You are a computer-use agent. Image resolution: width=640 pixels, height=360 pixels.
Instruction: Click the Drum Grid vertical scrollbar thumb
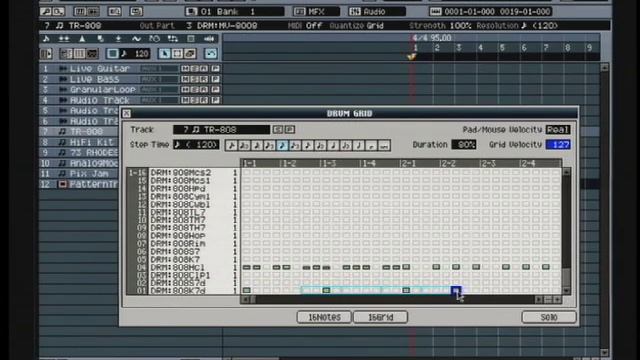(567, 278)
